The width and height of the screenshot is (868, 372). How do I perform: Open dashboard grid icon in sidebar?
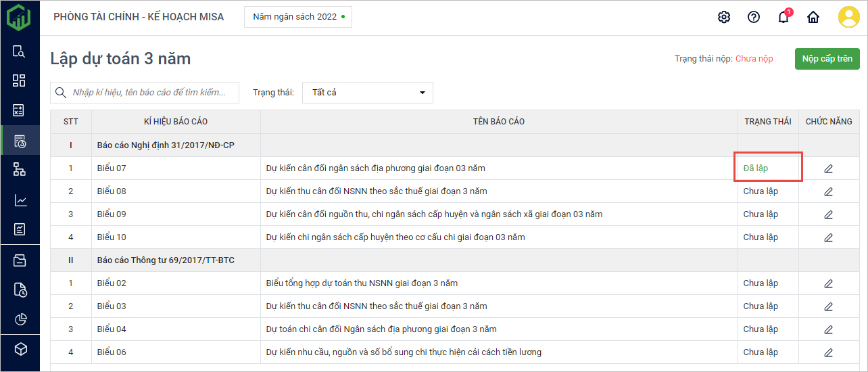[x=20, y=81]
